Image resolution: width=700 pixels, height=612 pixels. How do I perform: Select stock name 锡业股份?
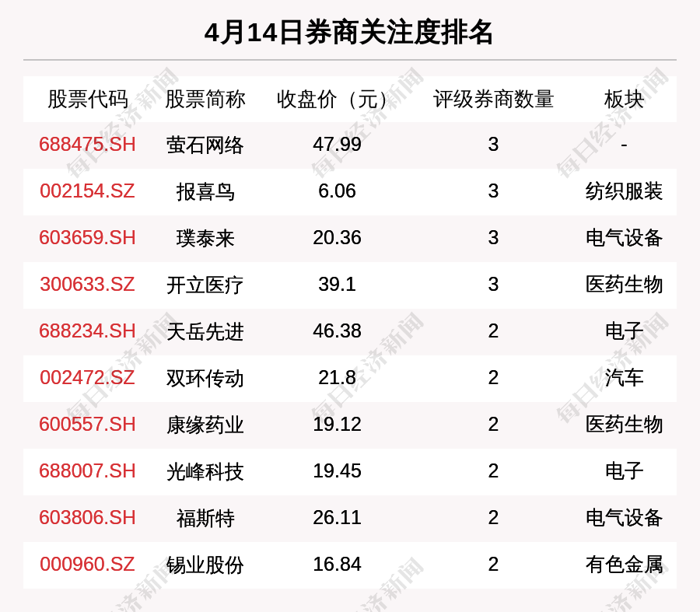pyautogui.click(x=205, y=565)
